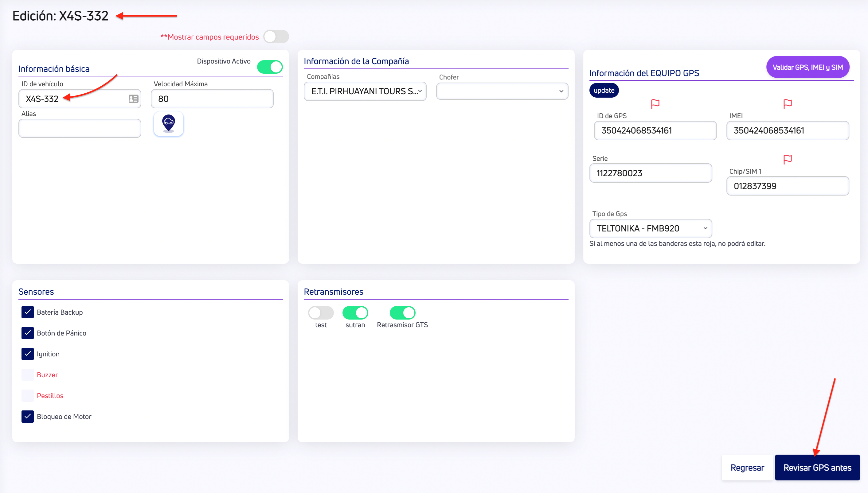Click Validar GPS, IMEI y SIM button

pyautogui.click(x=807, y=68)
